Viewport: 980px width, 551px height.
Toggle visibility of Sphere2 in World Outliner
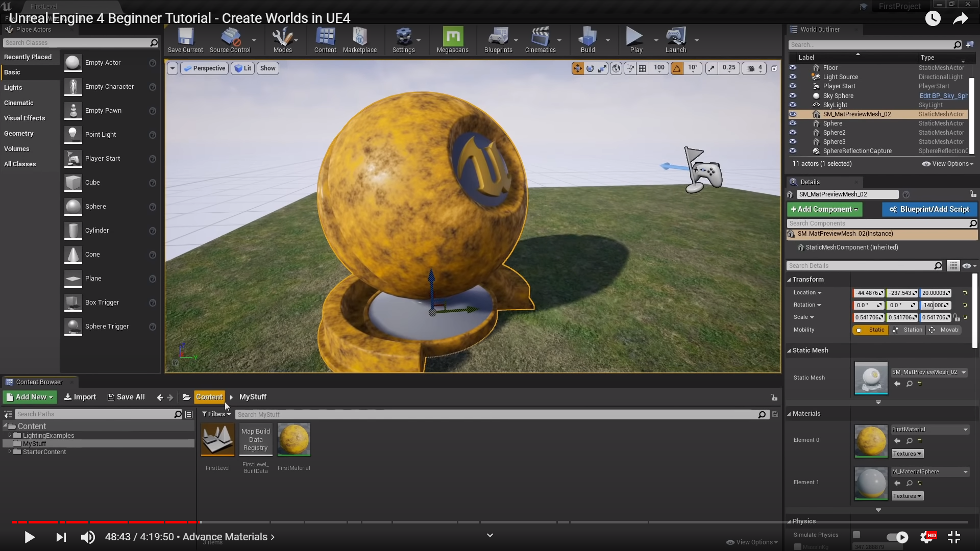tap(793, 133)
